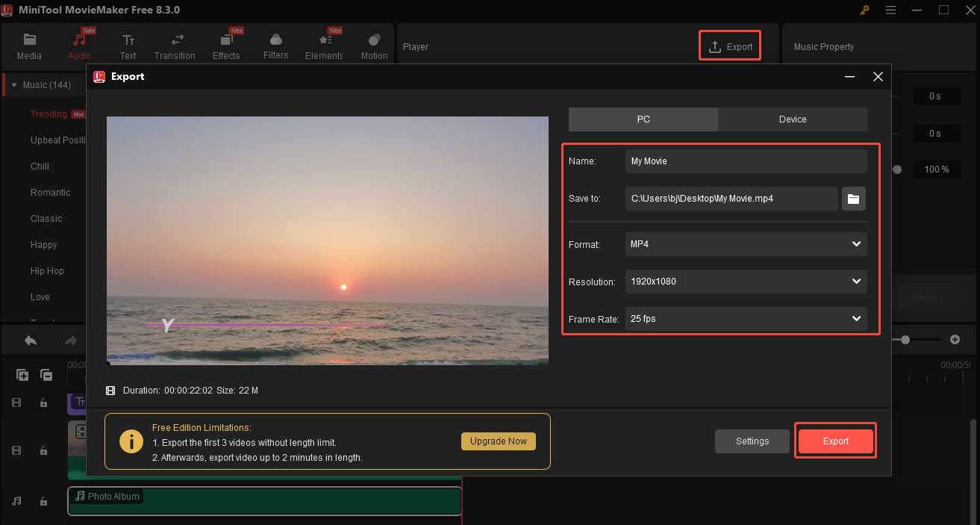The image size is (980, 525).
Task: Click the Undo arrow above the timeline
Action: 31,341
